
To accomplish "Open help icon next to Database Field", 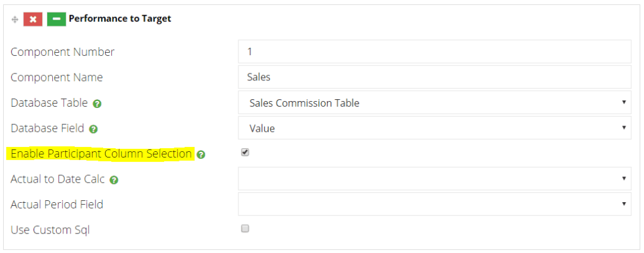I will 93,129.
